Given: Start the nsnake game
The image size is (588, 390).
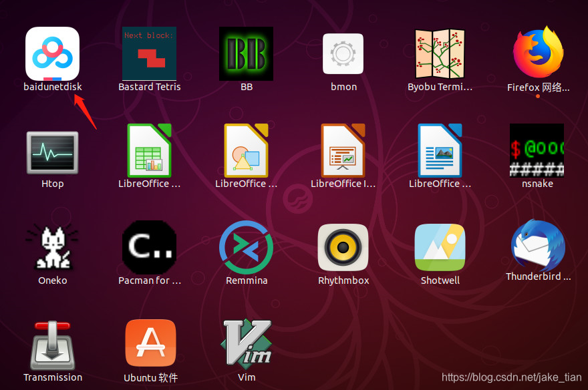Looking at the screenshot, I should pyautogui.click(x=537, y=150).
